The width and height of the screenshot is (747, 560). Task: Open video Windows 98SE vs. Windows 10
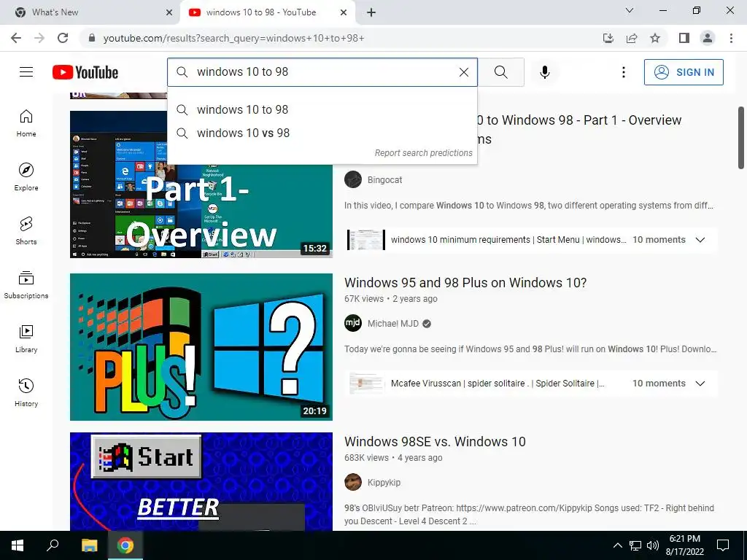(435, 441)
